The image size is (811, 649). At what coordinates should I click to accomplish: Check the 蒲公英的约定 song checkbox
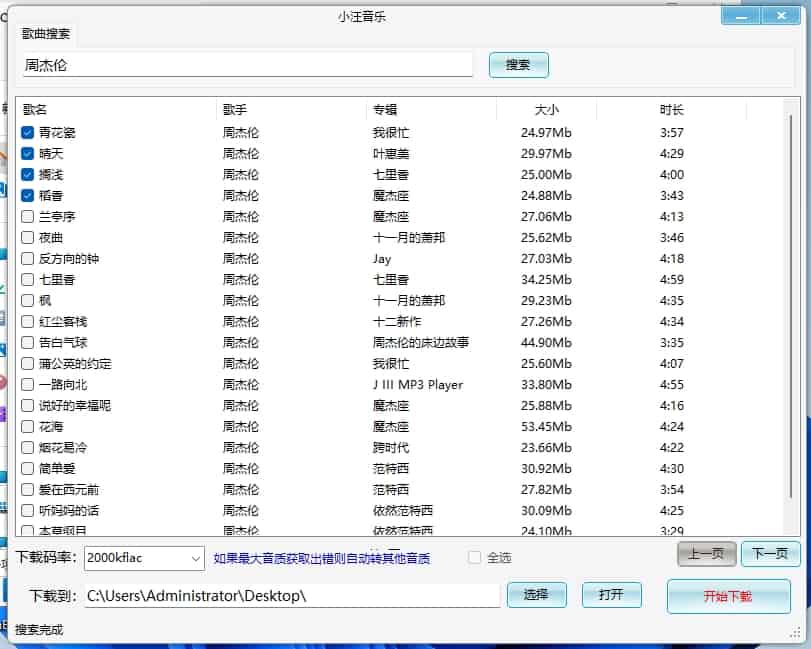[x=27, y=364]
